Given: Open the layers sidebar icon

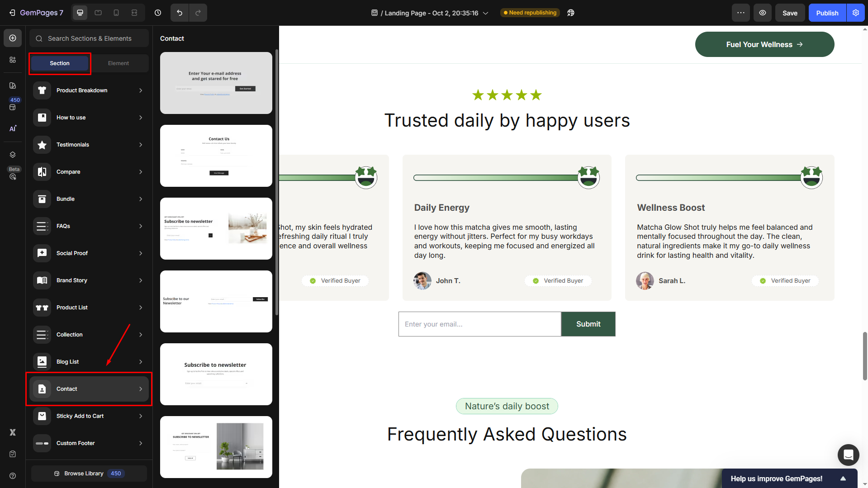Looking at the screenshot, I should pyautogui.click(x=13, y=155).
